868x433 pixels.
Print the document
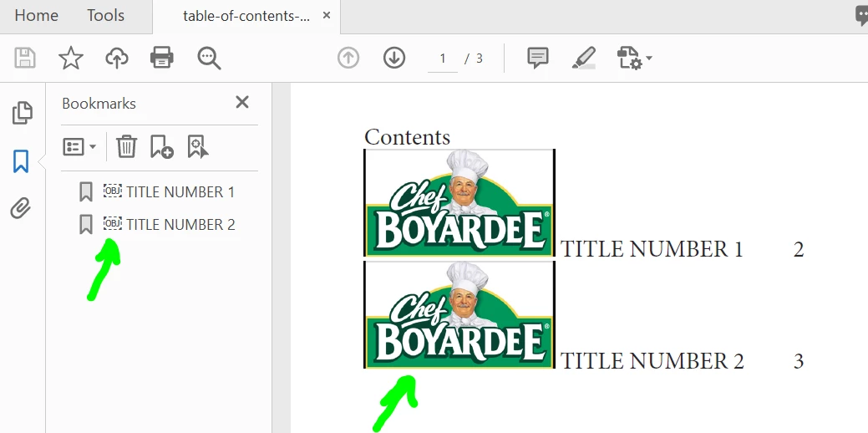161,58
